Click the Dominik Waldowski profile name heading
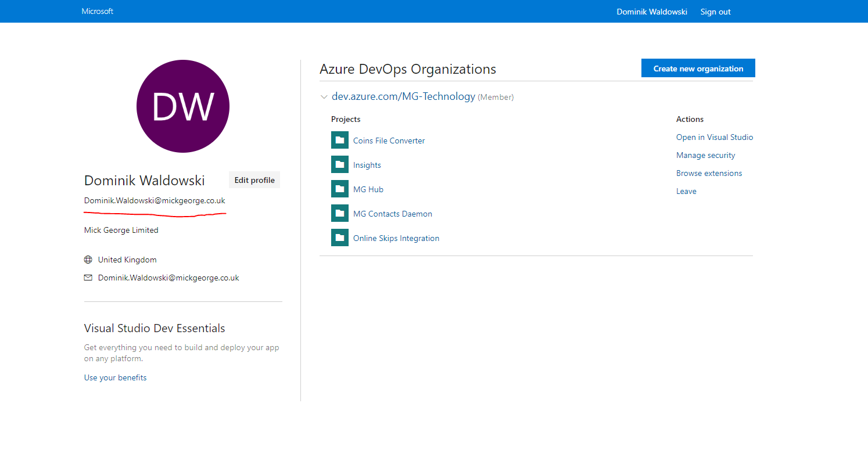This screenshot has height=475, width=868. pos(145,181)
